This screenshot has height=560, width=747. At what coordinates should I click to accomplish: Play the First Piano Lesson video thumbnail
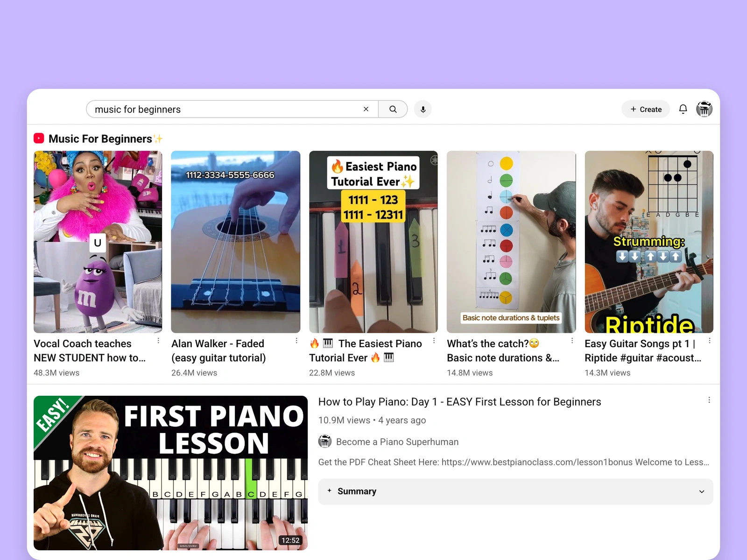tap(171, 473)
